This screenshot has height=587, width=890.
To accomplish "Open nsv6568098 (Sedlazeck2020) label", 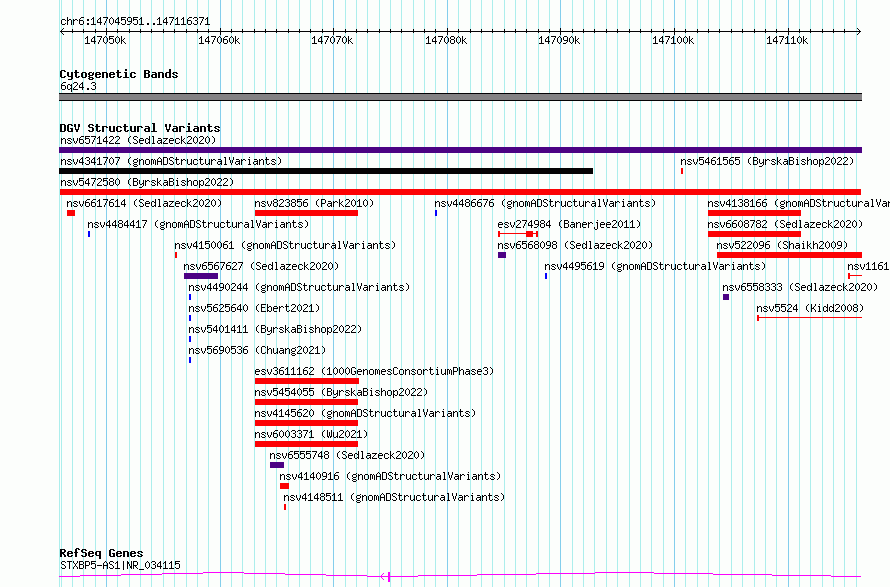I will (575, 245).
